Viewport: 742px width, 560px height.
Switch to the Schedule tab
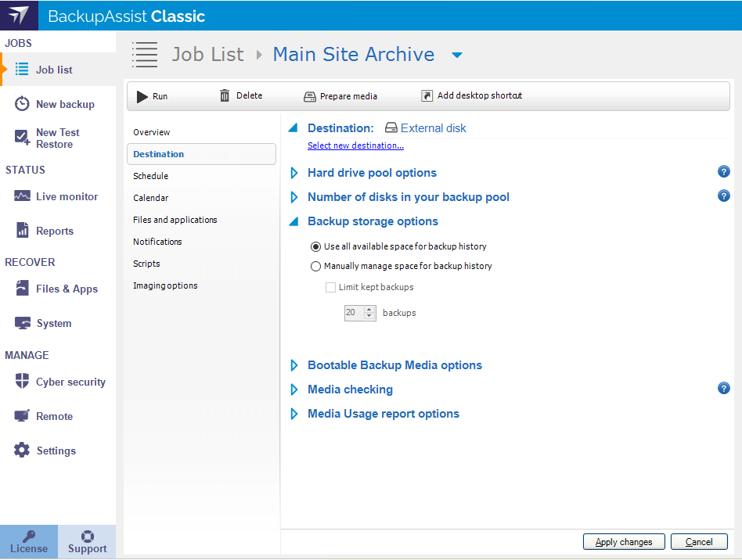coord(150,176)
